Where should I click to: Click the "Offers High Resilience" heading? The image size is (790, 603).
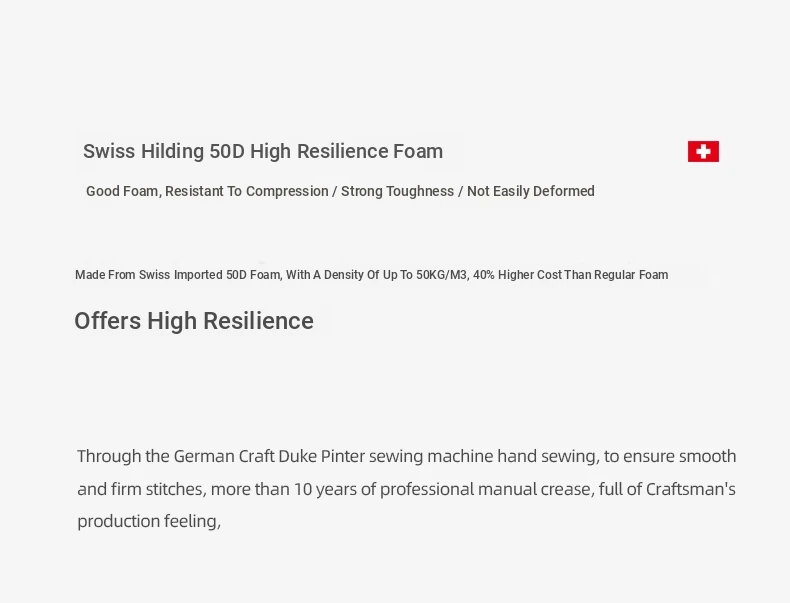point(194,321)
